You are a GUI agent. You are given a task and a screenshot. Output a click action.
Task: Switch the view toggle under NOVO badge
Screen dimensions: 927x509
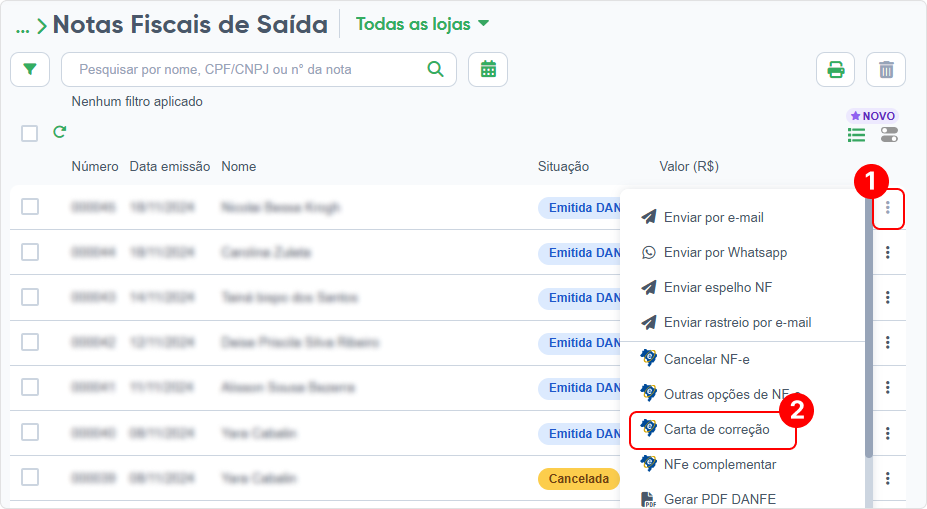click(889, 135)
